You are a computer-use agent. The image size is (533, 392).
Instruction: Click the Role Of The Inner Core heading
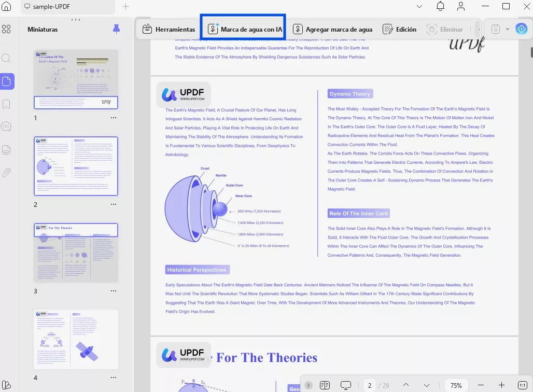pos(358,214)
